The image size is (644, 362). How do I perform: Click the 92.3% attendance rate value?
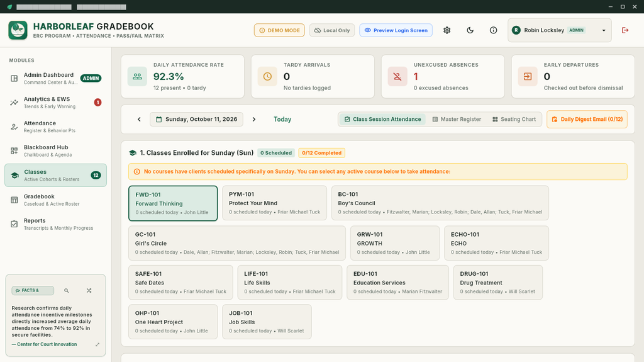click(169, 77)
